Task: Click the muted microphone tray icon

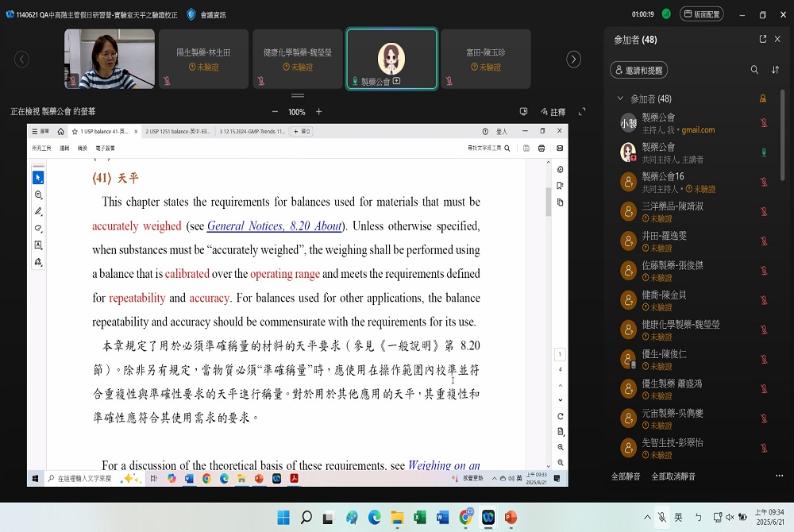Action: click(x=662, y=517)
